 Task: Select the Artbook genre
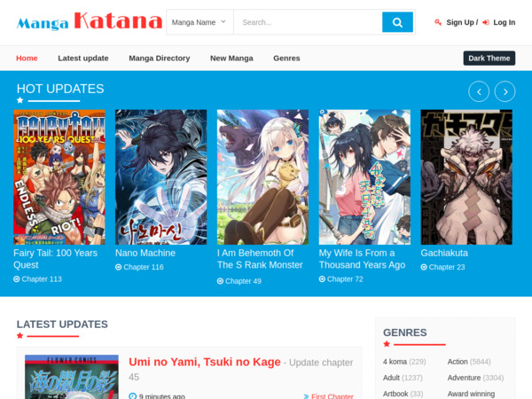(395, 394)
